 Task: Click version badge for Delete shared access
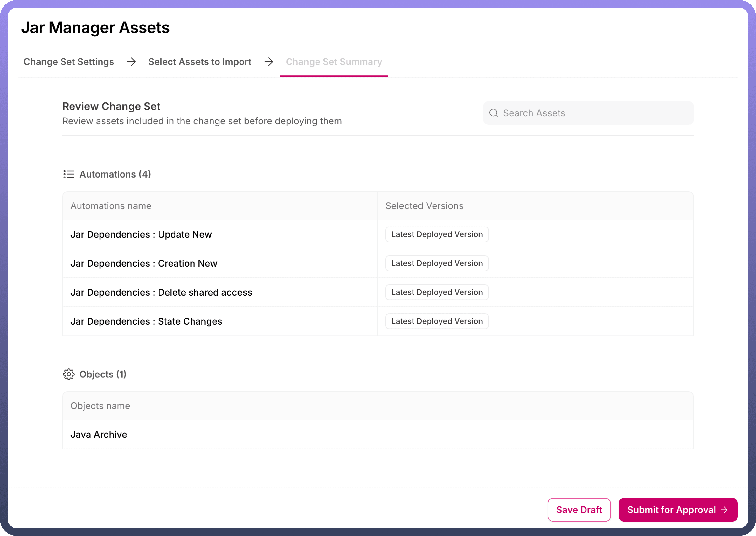(x=437, y=293)
